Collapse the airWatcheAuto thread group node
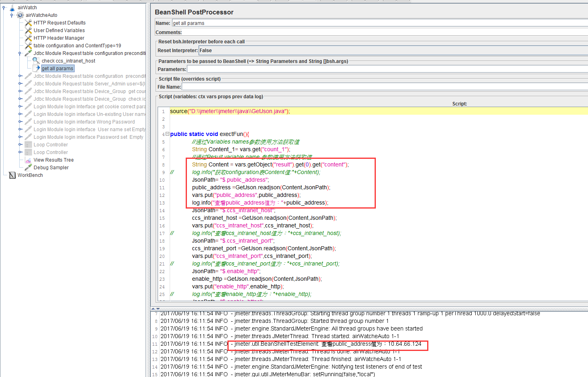Viewport: 588px width, 377px height. click(x=12, y=15)
